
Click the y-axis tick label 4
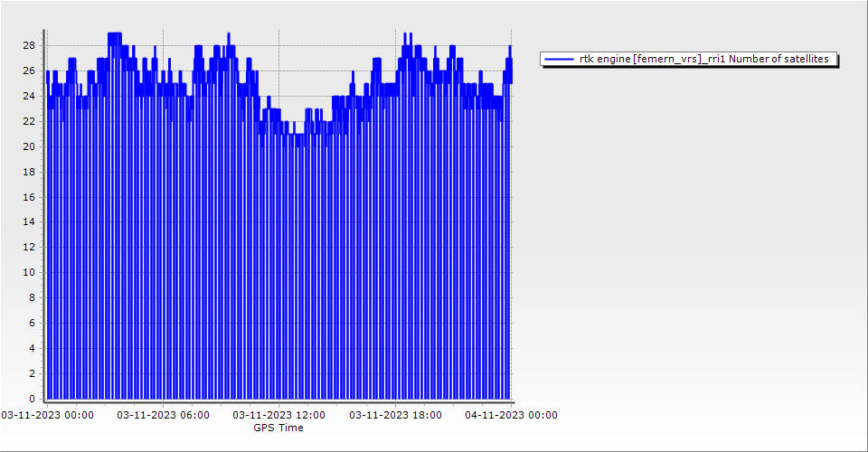32,348
